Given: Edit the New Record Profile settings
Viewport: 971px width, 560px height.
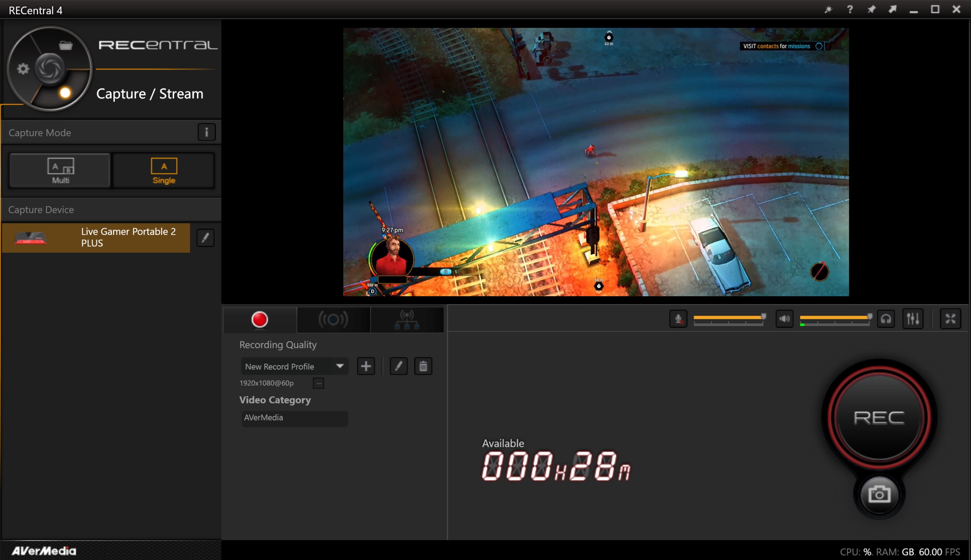Looking at the screenshot, I should [x=398, y=366].
